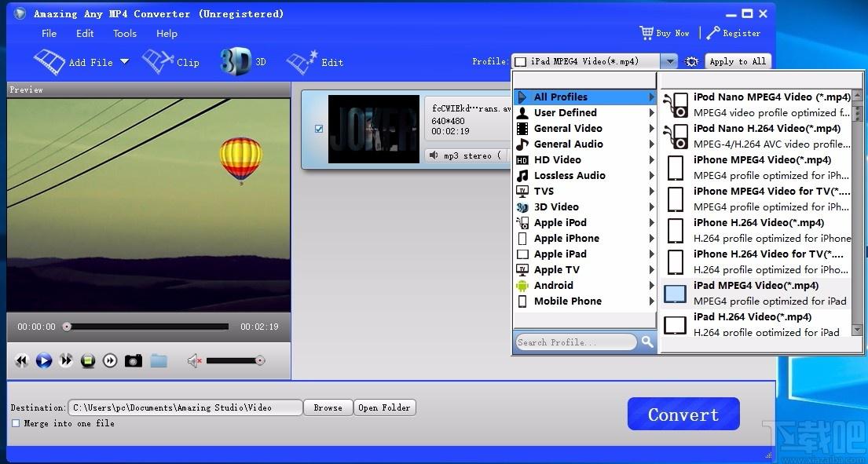Click the Destination path field
This screenshot has height=464, width=868.
tap(185, 407)
